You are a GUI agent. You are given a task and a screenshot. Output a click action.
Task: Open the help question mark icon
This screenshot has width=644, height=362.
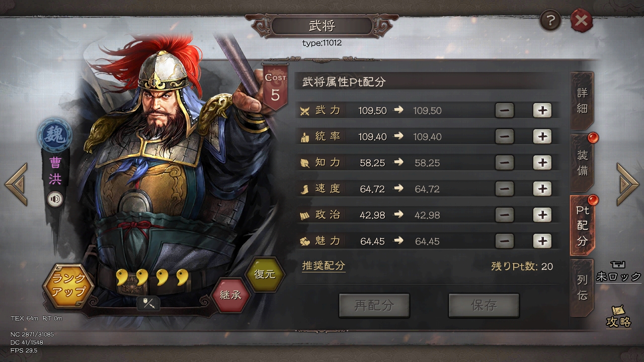[550, 21]
